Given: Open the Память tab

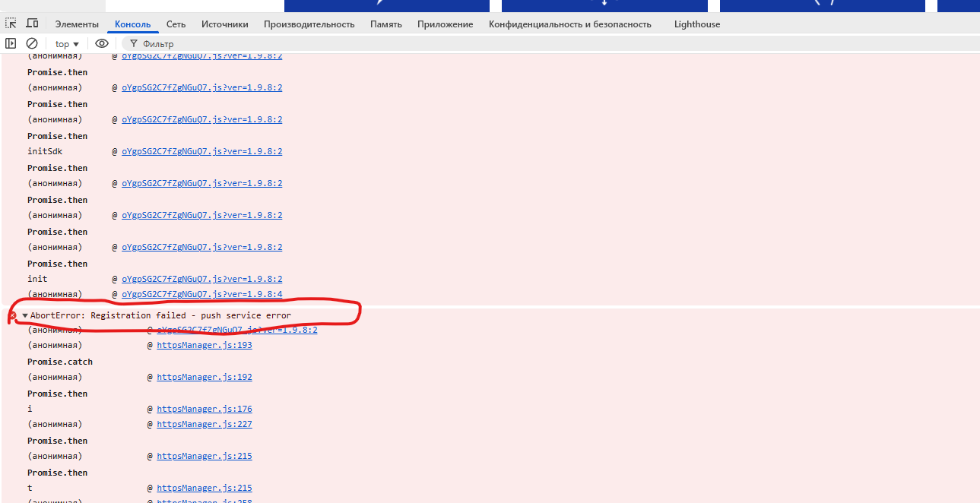Looking at the screenshot, I should click(x=385, y=24).
